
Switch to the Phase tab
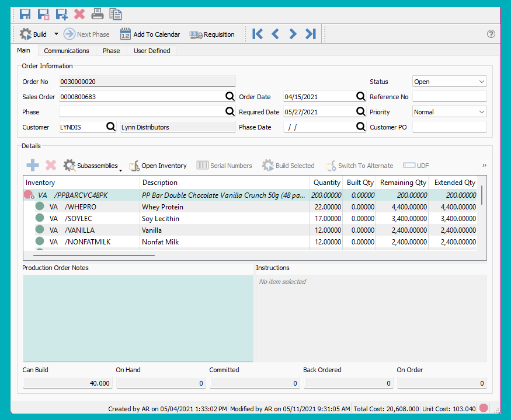[x=111, y=51]
